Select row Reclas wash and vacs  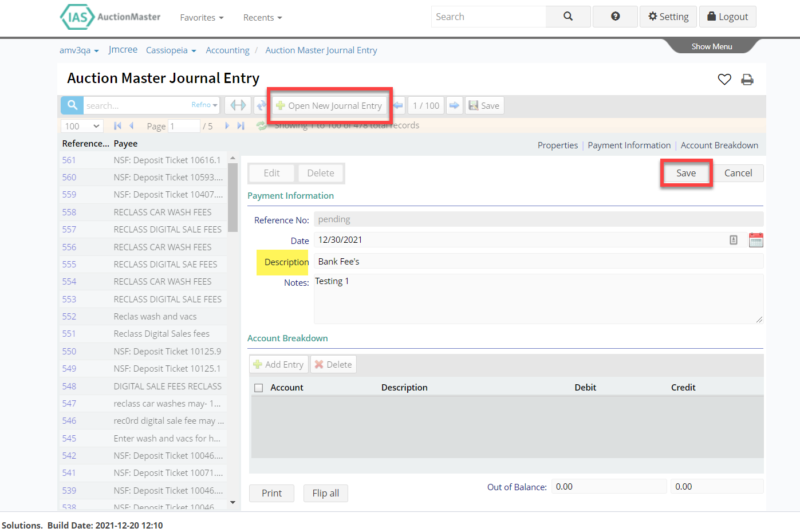[x=143, y=316]
